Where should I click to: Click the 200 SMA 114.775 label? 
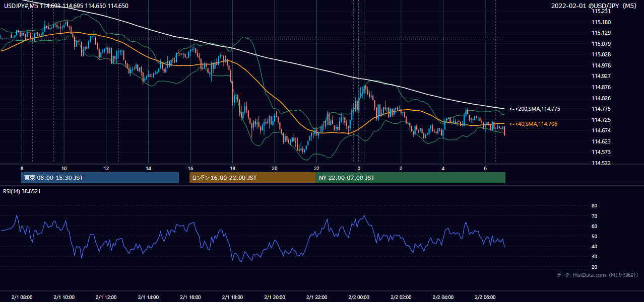535,109
